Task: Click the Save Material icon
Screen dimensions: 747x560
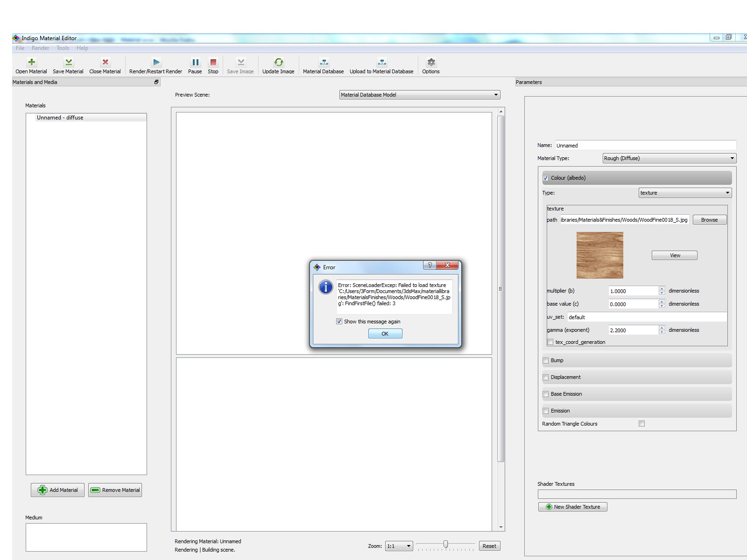Action: [x=68, y=63]
